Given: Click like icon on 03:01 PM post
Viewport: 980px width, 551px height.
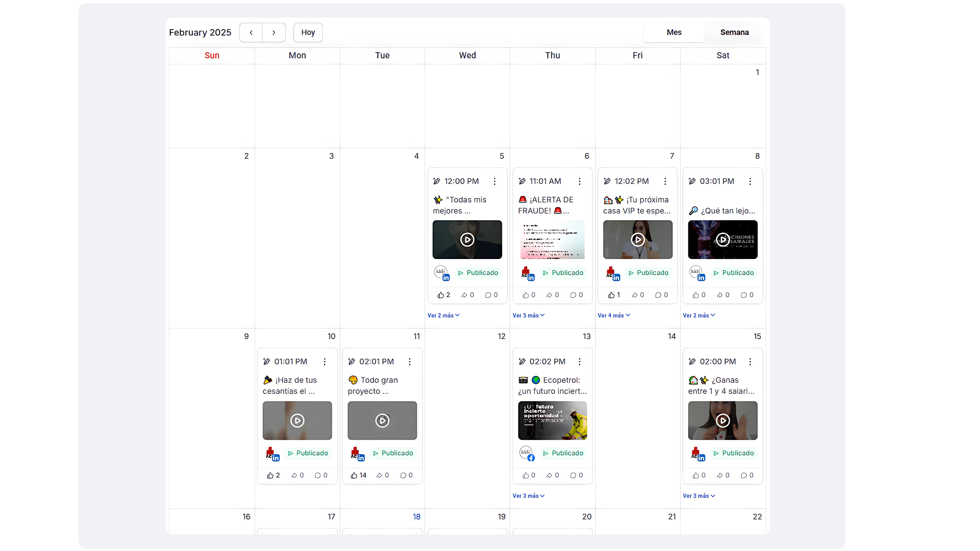Looking at the screenshot, I should click(x=696, y=295).
